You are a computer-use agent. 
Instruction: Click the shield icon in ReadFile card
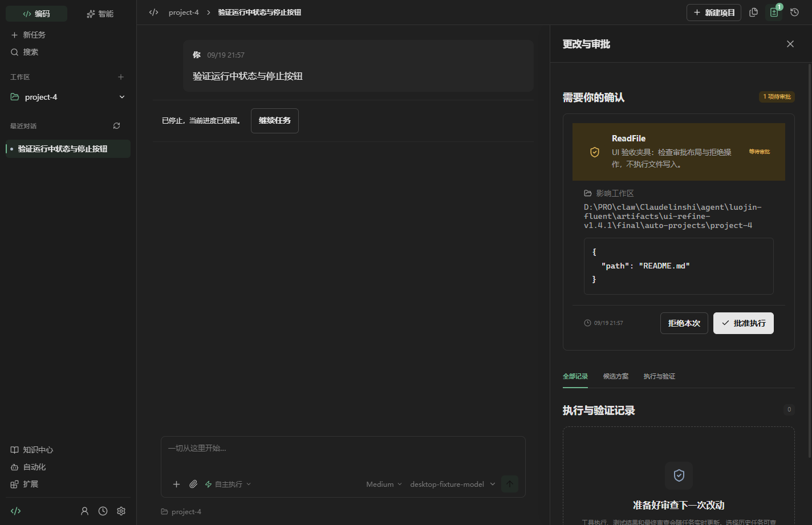595,152
